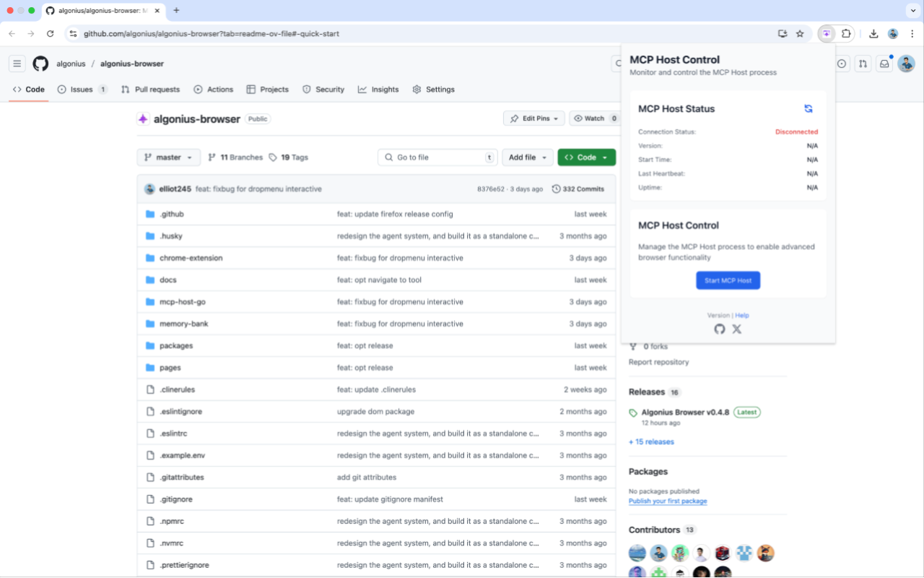View the Insights tab
The width and height of the screenshot is (924, 578).
coord(378,90)
